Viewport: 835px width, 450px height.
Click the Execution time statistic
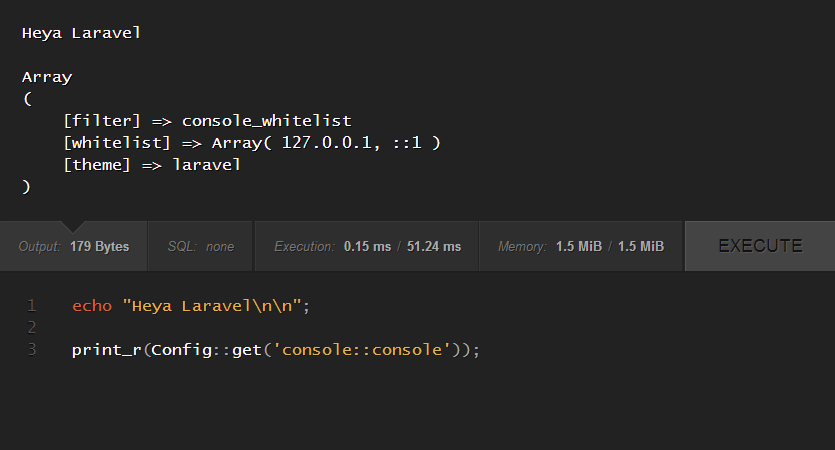coord(367,246)
